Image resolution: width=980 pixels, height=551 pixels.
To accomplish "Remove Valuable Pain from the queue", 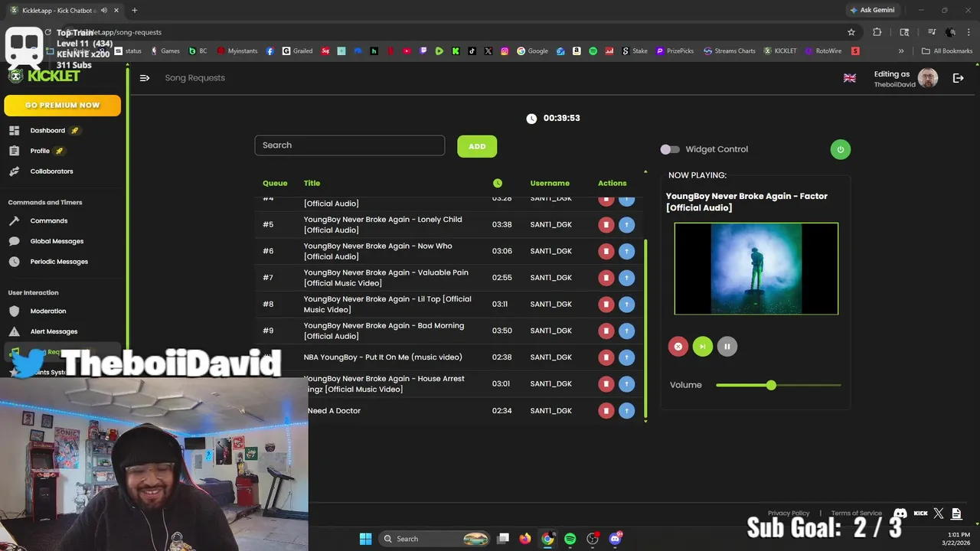I will pos(606,278).
